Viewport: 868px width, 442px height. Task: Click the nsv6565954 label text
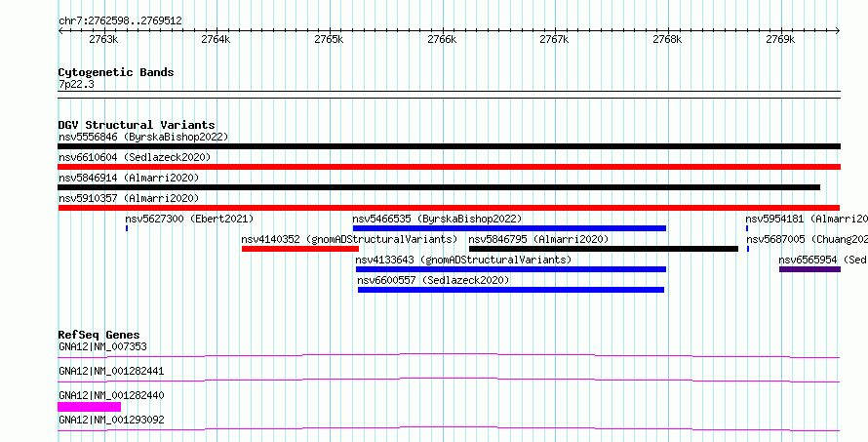coord(823,260)
